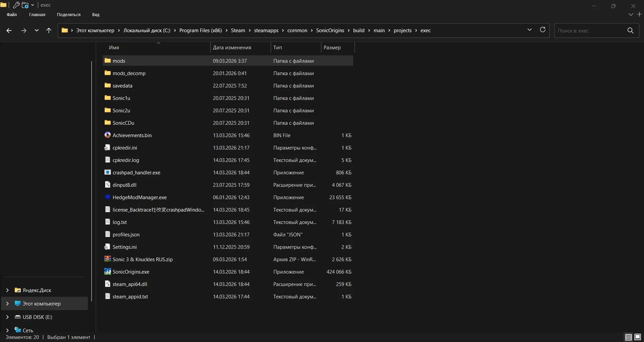The height and width of the screenshot is (342, 644).
Task: Click the common breadcrumb segment
Action: [297, 31]
